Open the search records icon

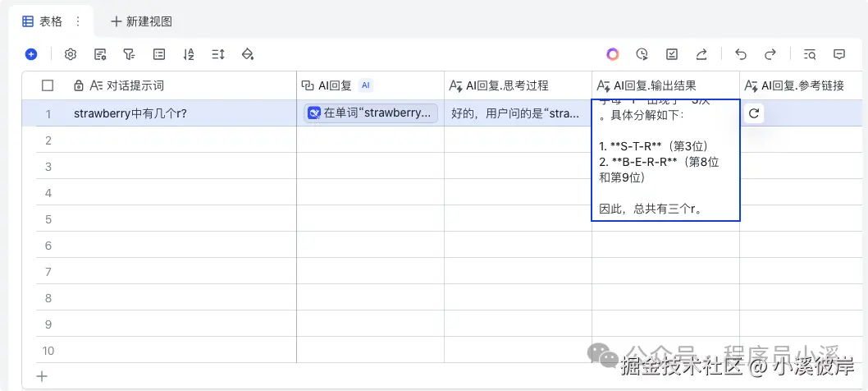coord(810,54)
